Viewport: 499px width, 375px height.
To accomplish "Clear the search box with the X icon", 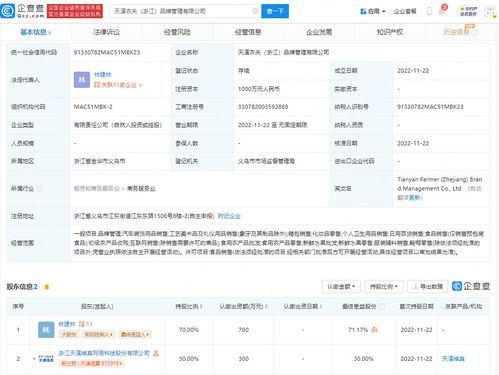I will tap(255, 11).
